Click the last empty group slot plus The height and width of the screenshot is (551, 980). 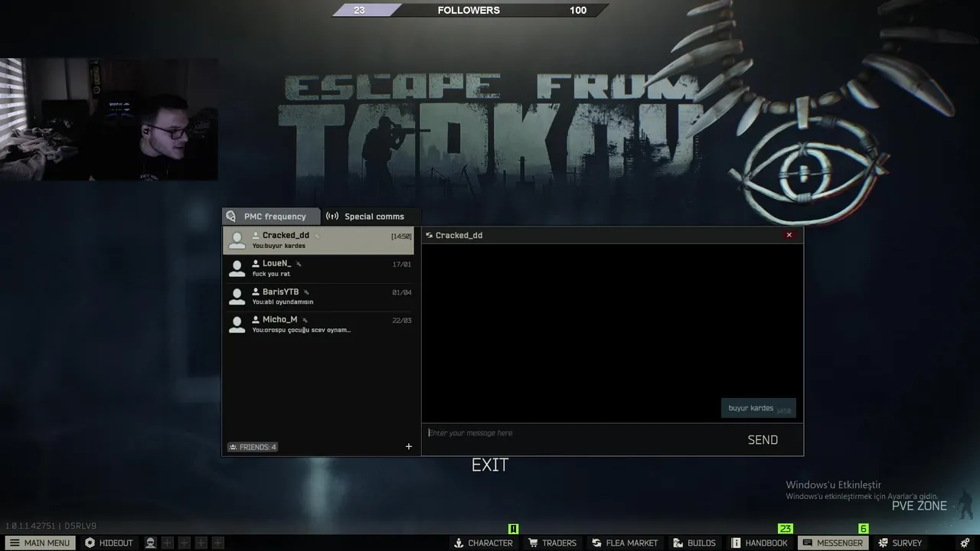tap(217, 543)
